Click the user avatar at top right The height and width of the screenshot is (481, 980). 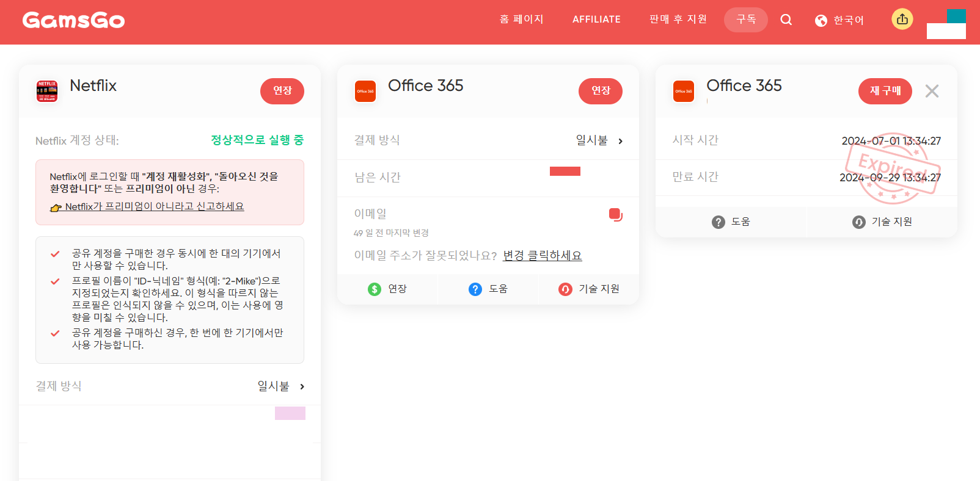click(946, 24)
